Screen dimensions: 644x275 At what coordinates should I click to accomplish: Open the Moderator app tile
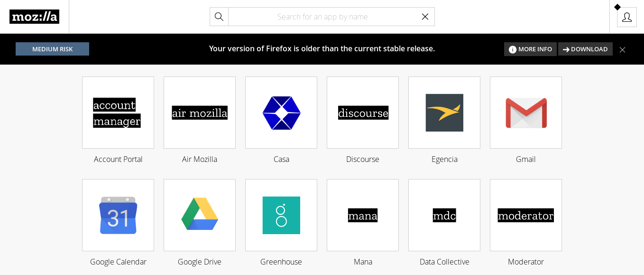[x=526, y=215]
